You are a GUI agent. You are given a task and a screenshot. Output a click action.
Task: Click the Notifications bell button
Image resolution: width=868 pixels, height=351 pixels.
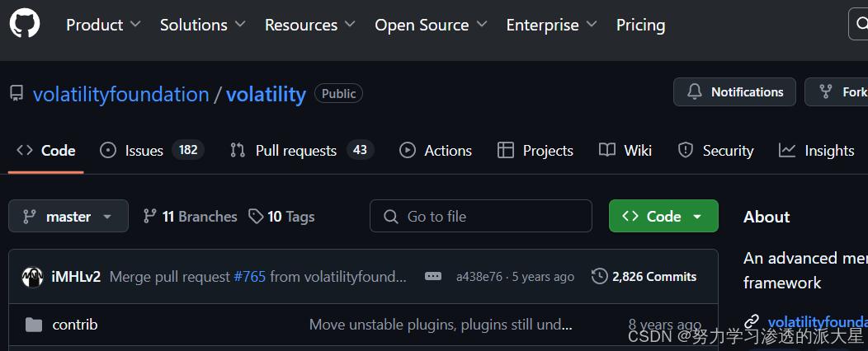[x=734, y=92]
